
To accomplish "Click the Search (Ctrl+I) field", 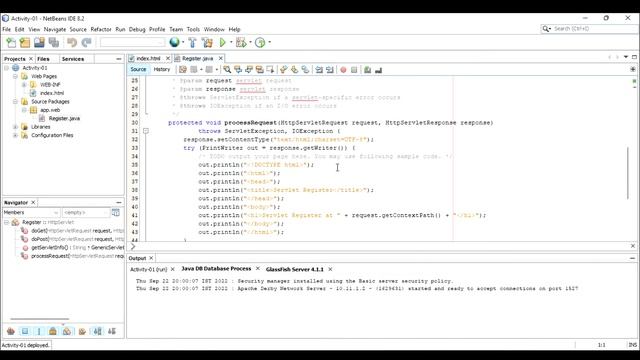I will [x=589, y=29].
